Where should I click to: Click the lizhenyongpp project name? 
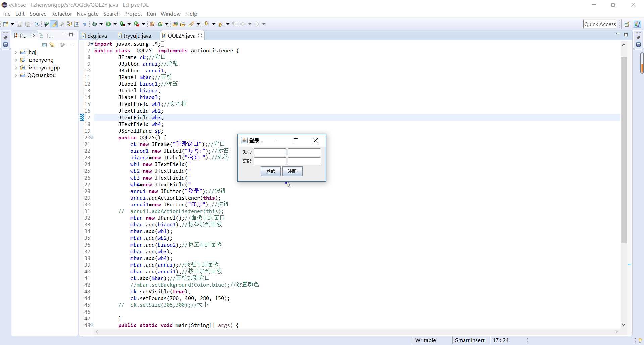tap(44, 68)
